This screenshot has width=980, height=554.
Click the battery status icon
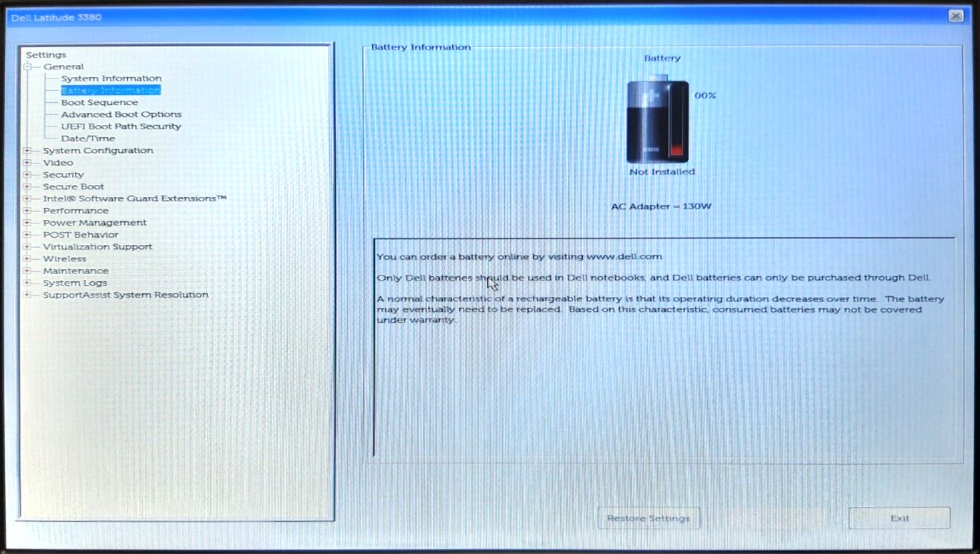pyautogui.click(x=658, y=119)
